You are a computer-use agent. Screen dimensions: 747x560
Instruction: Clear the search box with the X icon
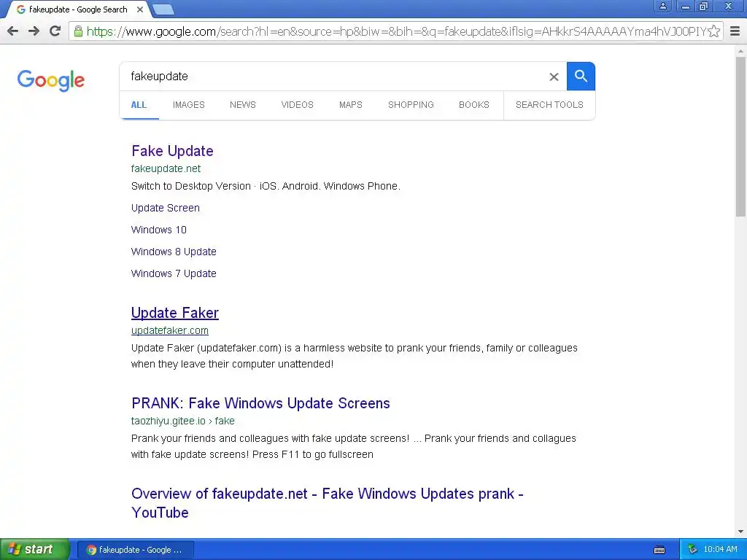point(554,77)
